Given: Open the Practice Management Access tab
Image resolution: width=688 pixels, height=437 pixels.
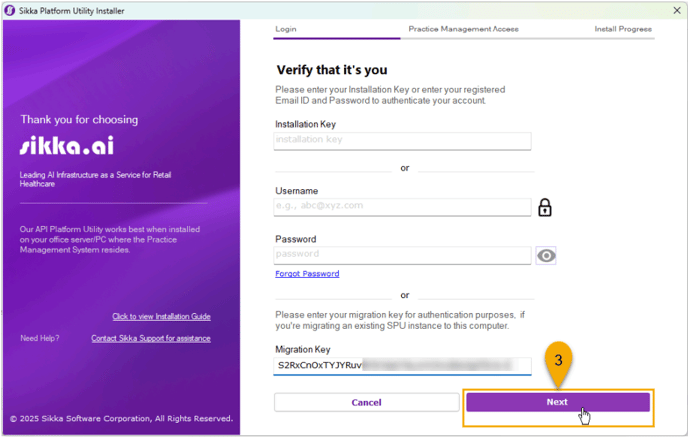Looking at the screenshot, I should point(463,29).
